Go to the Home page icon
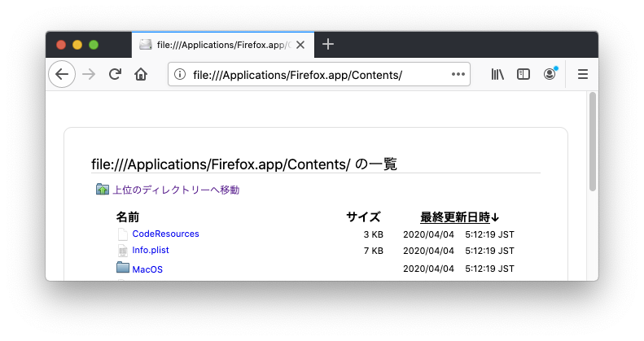The width and height of the screenshot is (644, 341). (141, 74)
